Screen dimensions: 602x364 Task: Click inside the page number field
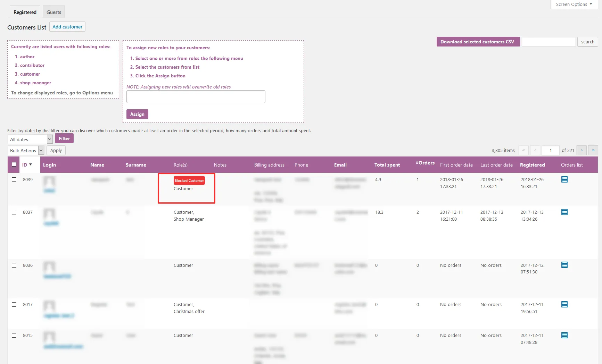[550, 150]
